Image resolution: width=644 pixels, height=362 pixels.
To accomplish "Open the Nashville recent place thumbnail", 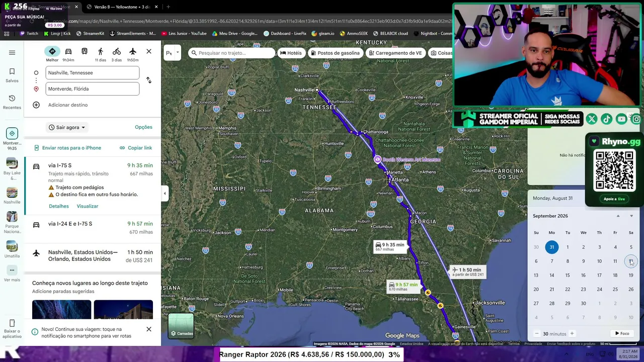I will tap(12, 193).
